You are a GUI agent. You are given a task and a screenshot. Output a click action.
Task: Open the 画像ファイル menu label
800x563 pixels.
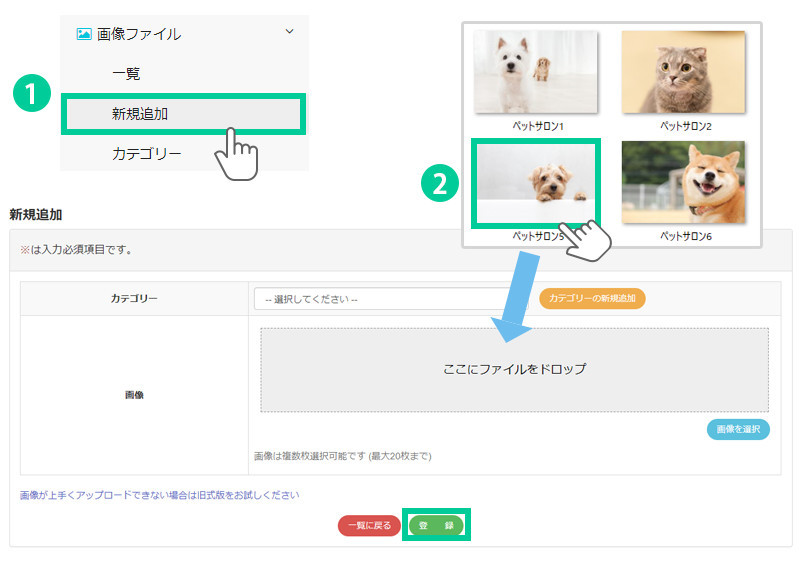[139, 34]
